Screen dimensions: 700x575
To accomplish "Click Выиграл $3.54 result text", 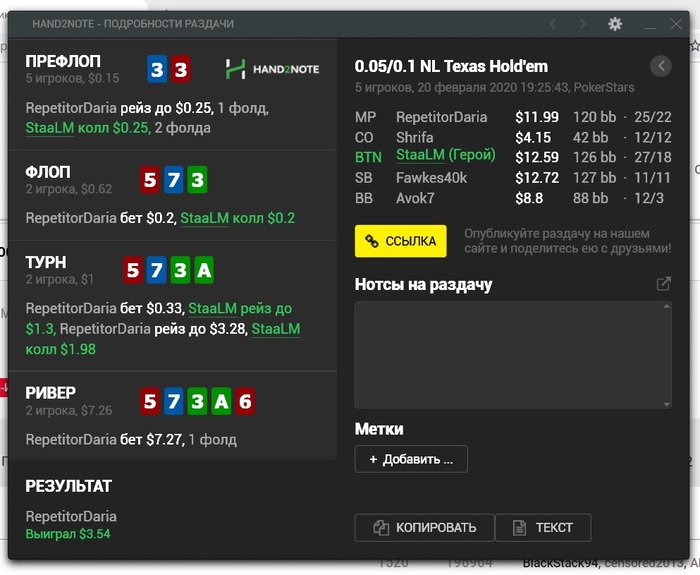I will coord(68,534).
